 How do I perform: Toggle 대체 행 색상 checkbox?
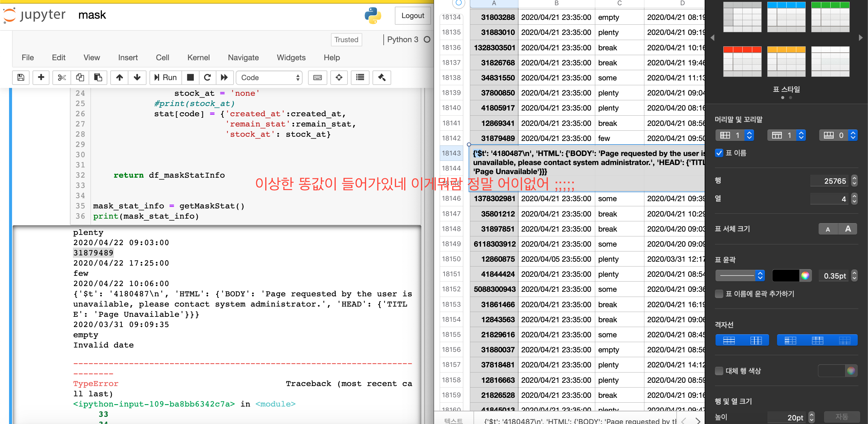(x=719, y=371)
